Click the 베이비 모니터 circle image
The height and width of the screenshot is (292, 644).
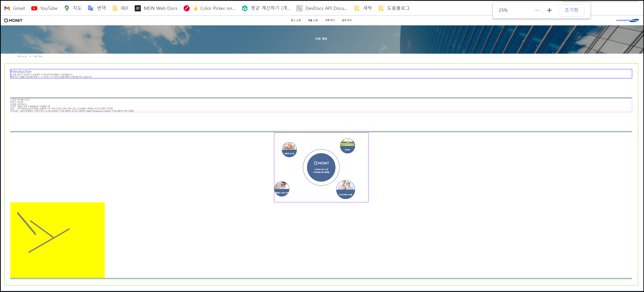pyautogui.click(x=289, y=149)
